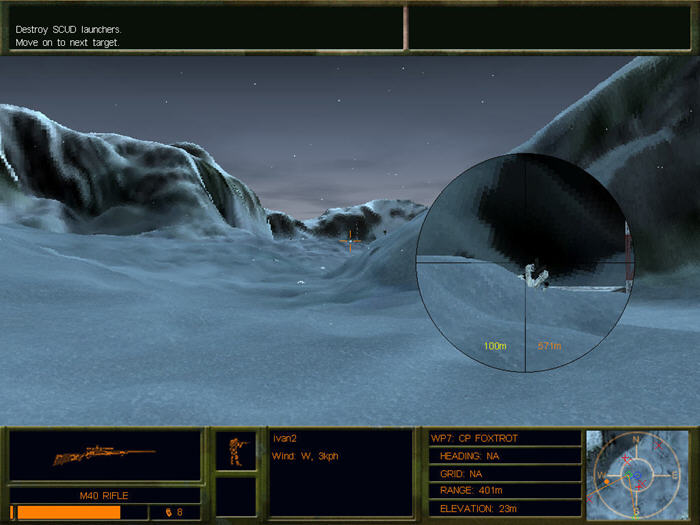Click the Ivan2 player name
Screen dimensions: 700x525
click(286, 438)
